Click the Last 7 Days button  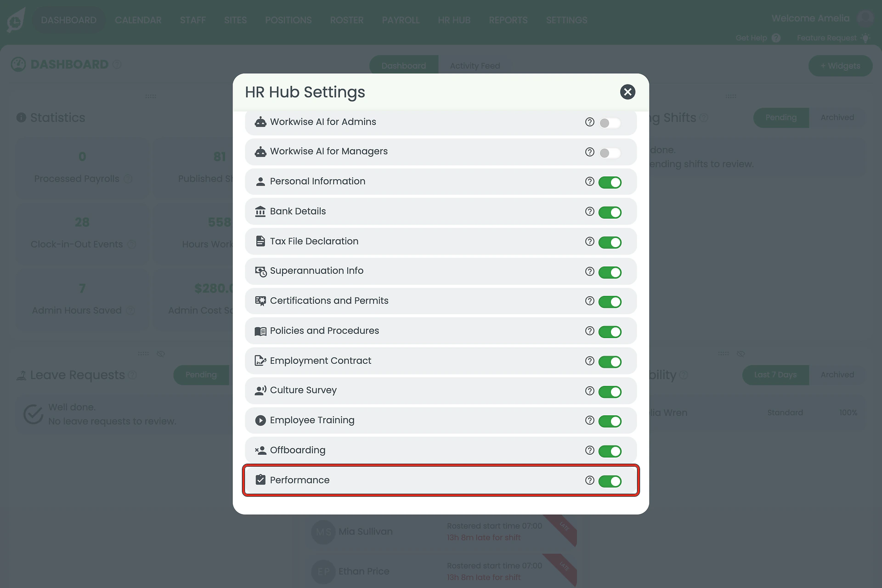point(775,375)
